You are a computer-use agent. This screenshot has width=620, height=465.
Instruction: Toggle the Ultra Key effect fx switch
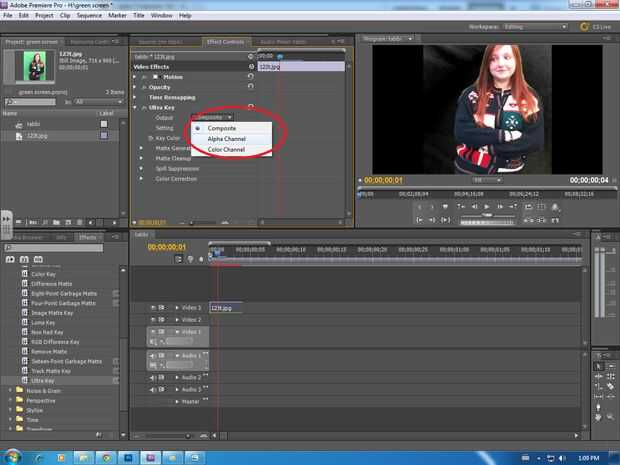[x=144, y=108]
